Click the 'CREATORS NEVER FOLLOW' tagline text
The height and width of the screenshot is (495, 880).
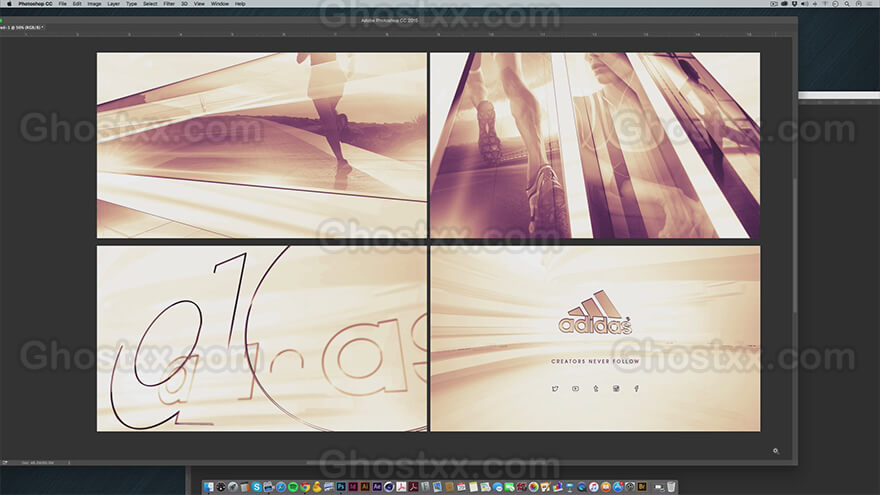coord(595,361)
